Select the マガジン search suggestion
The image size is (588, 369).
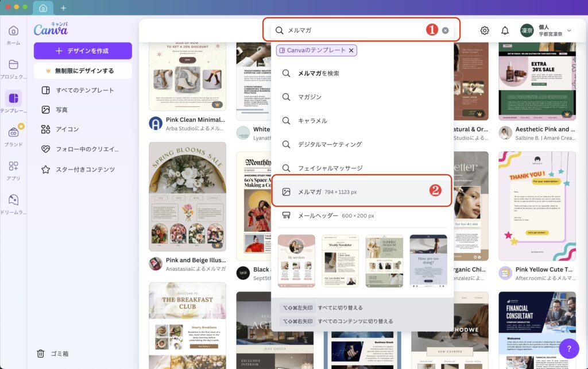[x=362, y=97]
